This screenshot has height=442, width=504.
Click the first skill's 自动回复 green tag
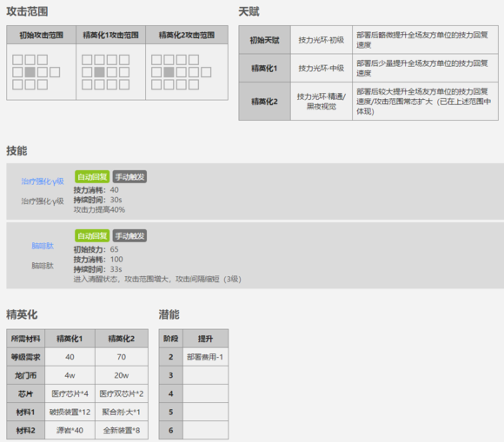click(x=92, y=176)
